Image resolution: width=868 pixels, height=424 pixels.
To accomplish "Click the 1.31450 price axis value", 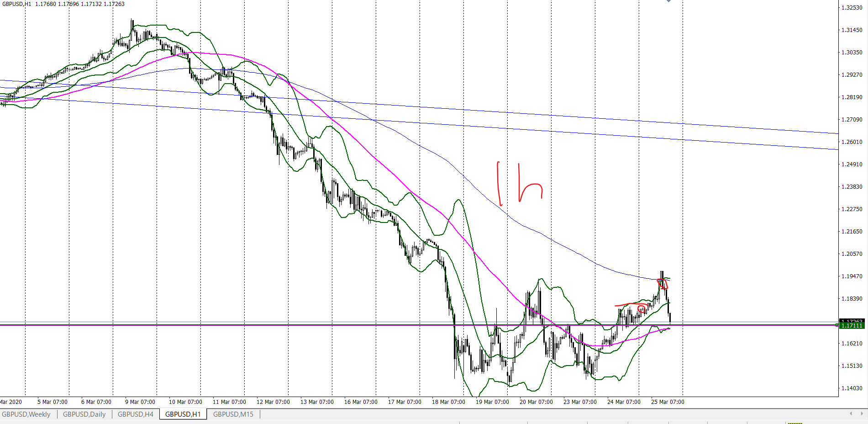I will click(852, 30).
